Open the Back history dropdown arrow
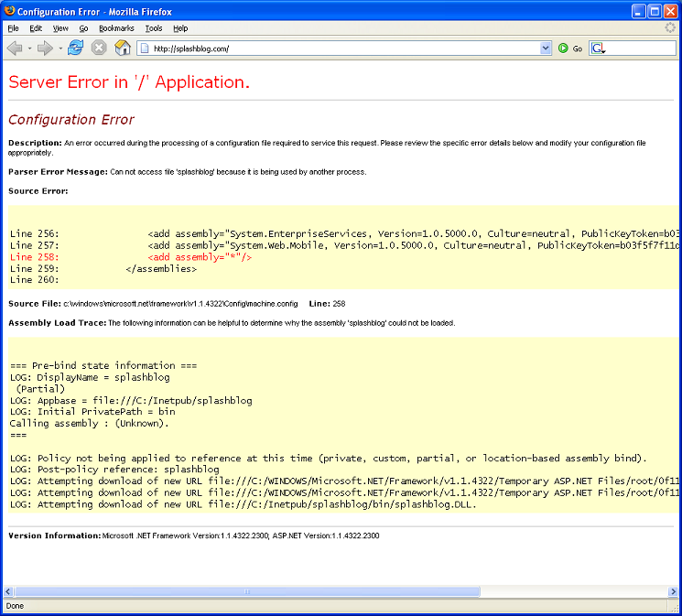The width and height of the screenshot is (682, 616). 29,49
